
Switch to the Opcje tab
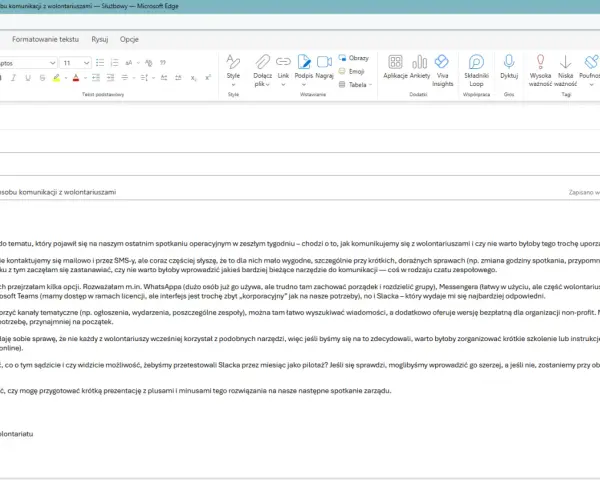[129, 39]
